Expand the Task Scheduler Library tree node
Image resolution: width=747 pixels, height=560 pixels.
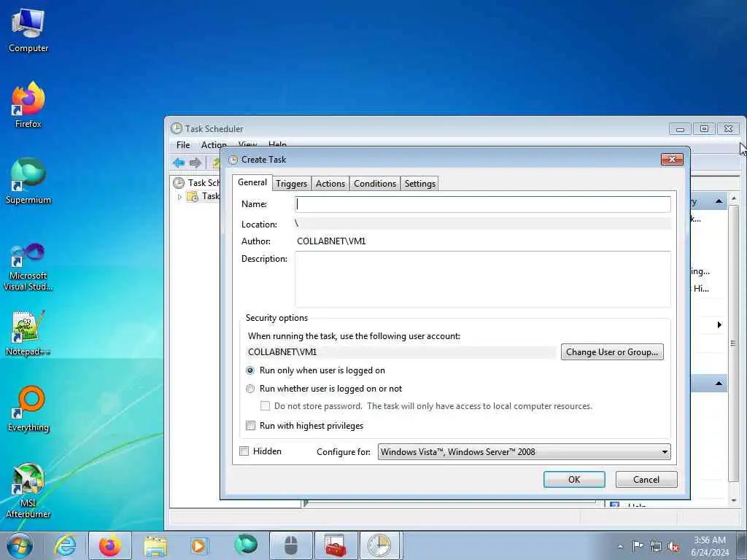(179, 197)
